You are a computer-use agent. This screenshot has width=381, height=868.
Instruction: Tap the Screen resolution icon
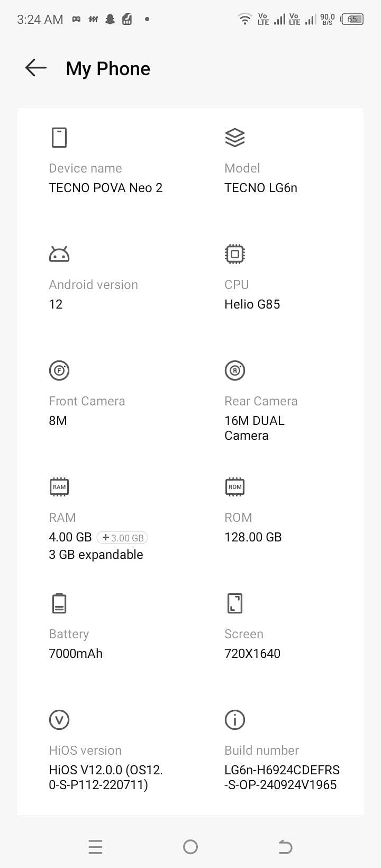click(x=235, y=603)
